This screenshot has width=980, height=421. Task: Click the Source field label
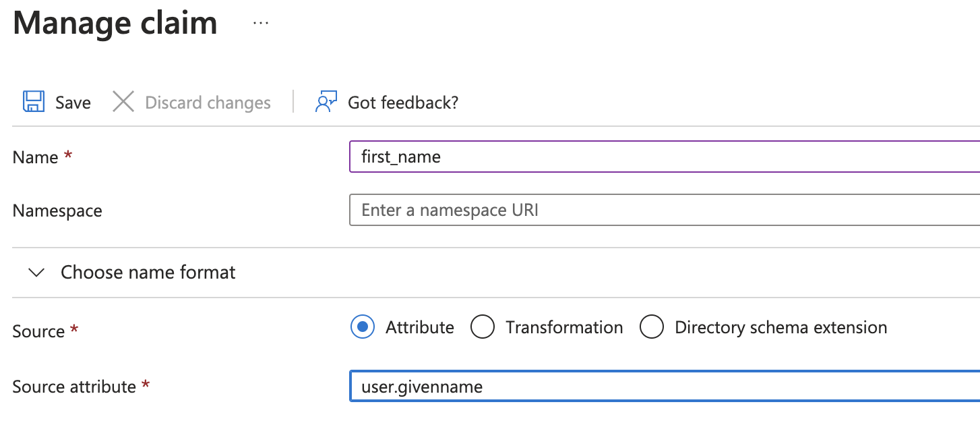38,331
